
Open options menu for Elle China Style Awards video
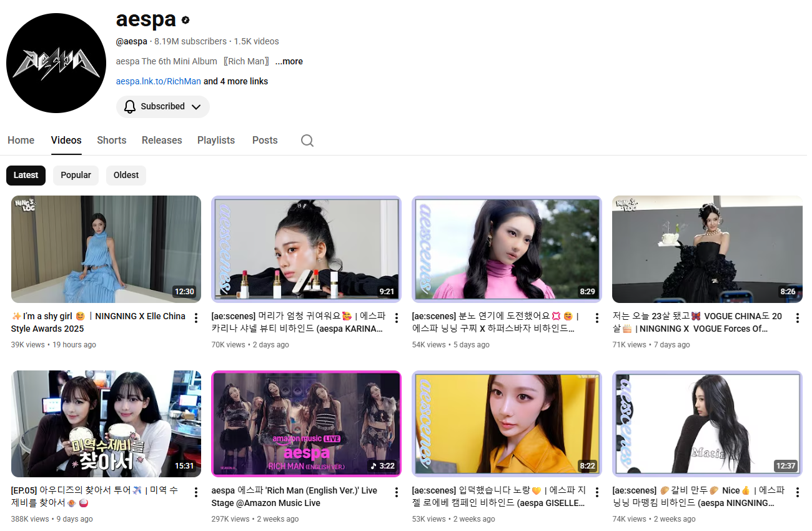click(x=196, y=318)
